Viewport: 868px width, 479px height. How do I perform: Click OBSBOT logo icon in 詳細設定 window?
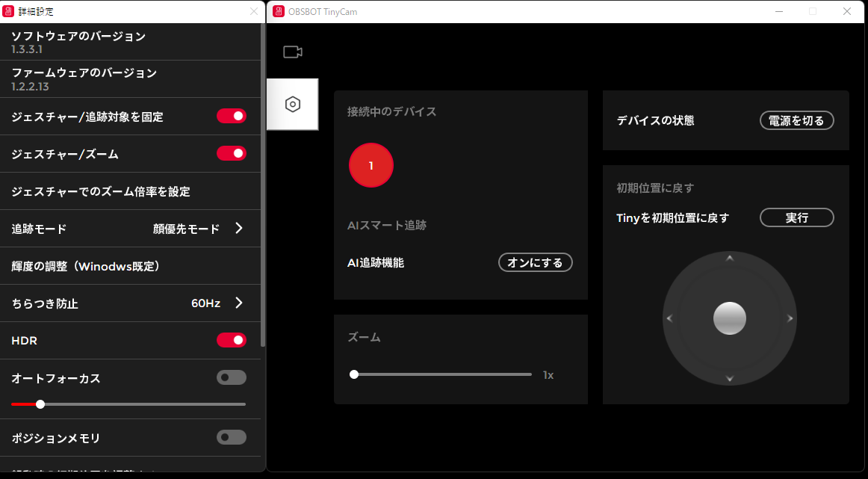(8, 11)
